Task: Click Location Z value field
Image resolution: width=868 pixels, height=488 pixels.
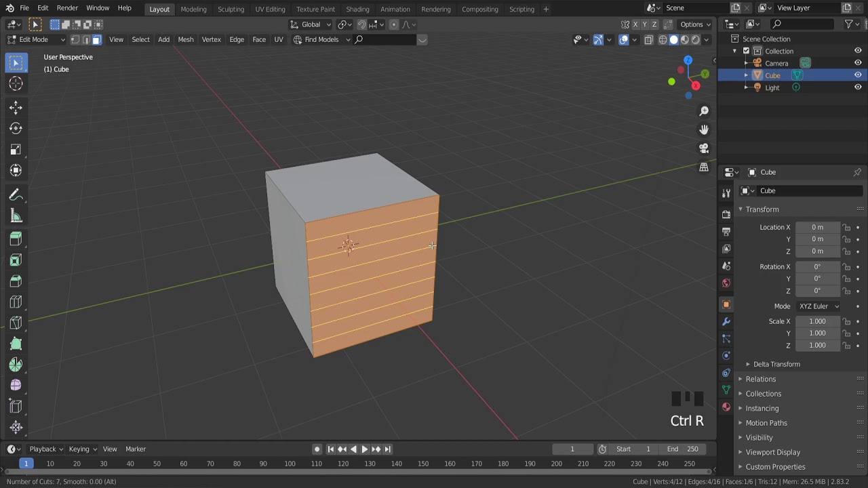Action: pyautogui.click(x=818, y=251)
